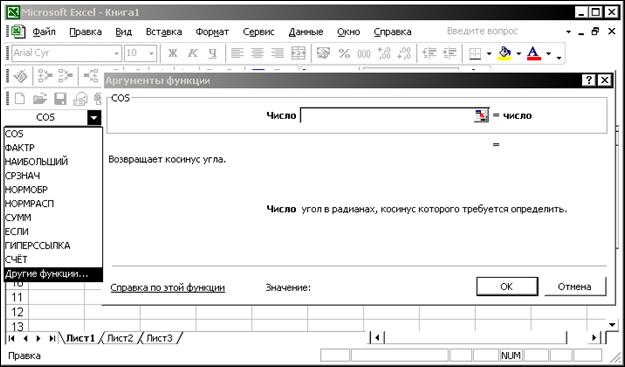Image resolution: width=625 pixels, height=367 pixels.
Task: Align cell text to the left
Action: coord(237,53)
